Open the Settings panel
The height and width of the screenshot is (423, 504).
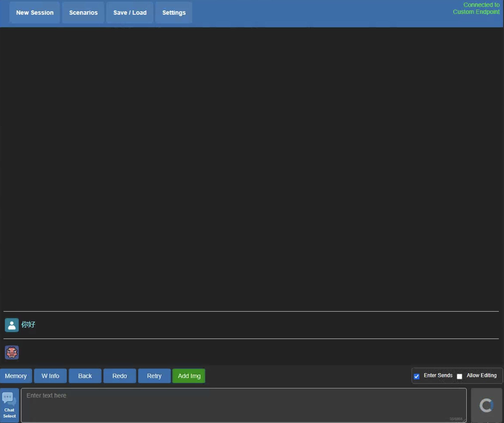174,13
